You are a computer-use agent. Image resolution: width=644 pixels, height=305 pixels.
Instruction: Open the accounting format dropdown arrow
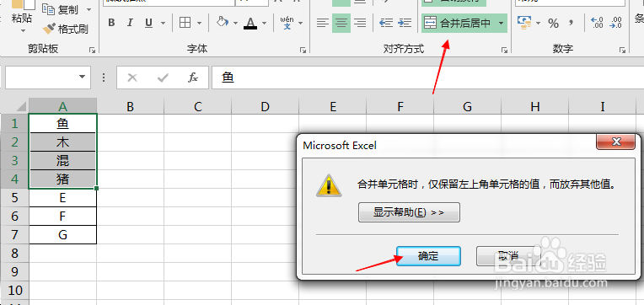pyautogui.click(x=538, y=23)
